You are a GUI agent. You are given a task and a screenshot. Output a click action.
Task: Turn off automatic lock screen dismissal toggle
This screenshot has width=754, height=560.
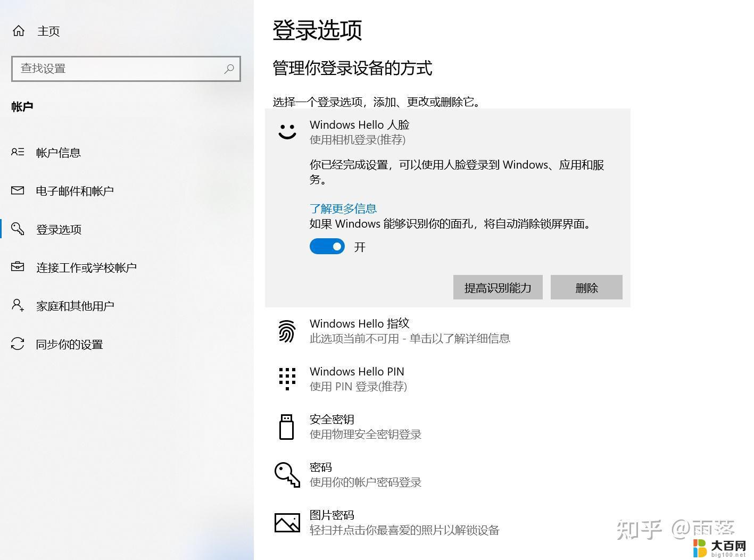point(327,246)
